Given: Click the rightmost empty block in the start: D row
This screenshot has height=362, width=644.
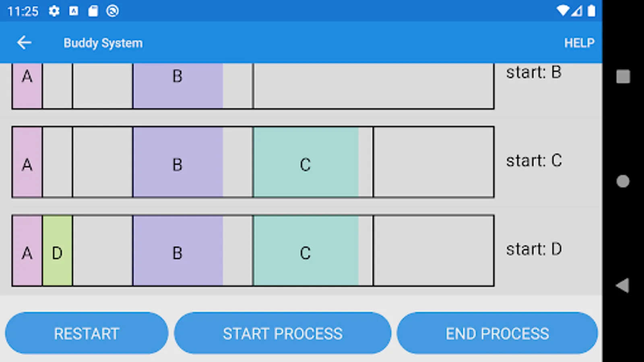Looking at the screenshot, I should 433,251.
